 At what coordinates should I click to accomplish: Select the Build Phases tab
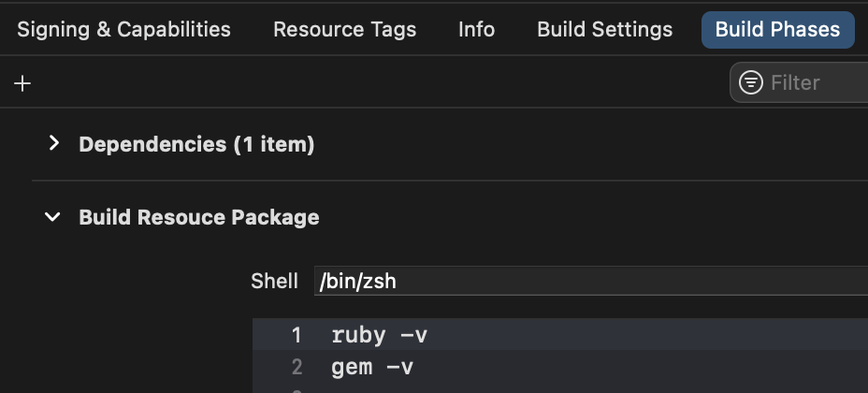tap(778, 29)
